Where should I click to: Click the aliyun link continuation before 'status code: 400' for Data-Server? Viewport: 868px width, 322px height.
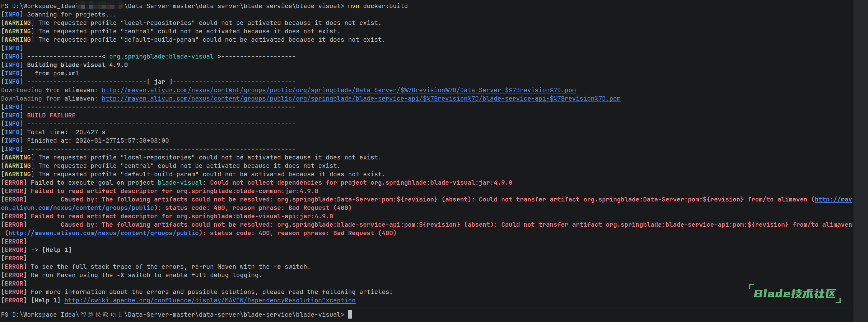point(77,208)
